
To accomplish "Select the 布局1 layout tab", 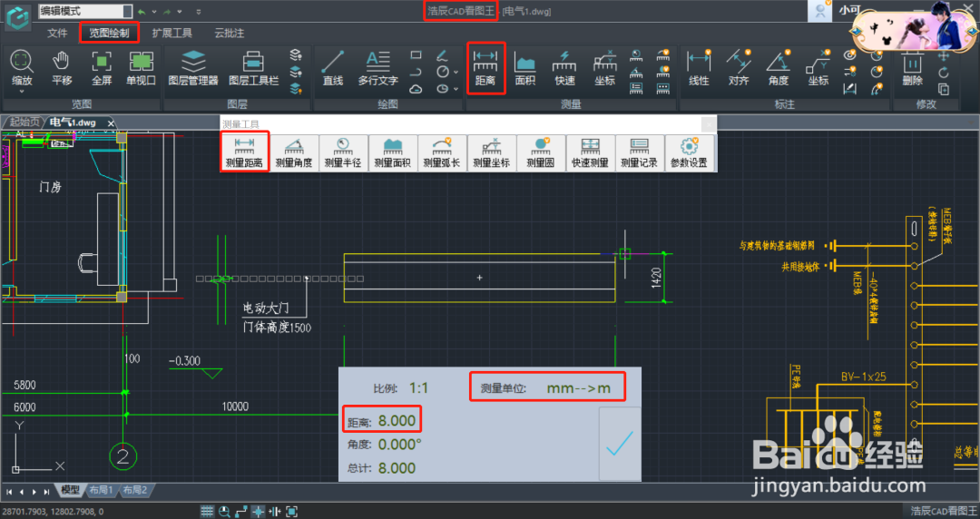I will (102, 490).
